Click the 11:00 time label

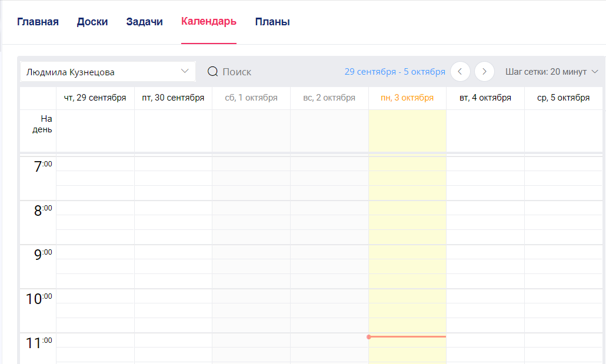pos(39,342)
